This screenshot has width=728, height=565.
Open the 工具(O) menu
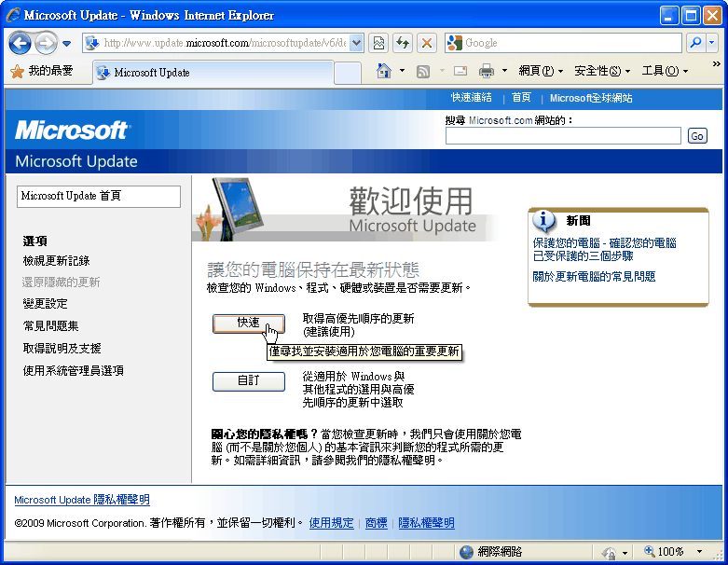point(665,71)
